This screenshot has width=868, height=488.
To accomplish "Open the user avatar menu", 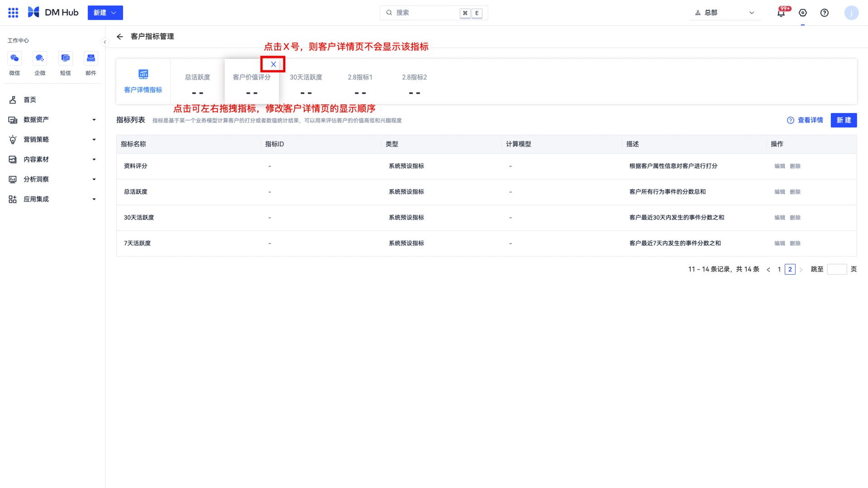I will [851, 13].
